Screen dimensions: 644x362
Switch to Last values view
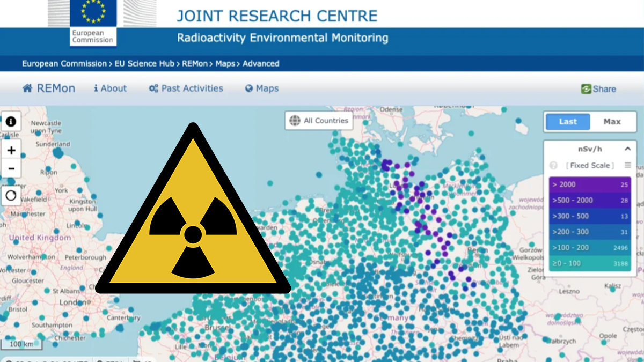[568, 122]
